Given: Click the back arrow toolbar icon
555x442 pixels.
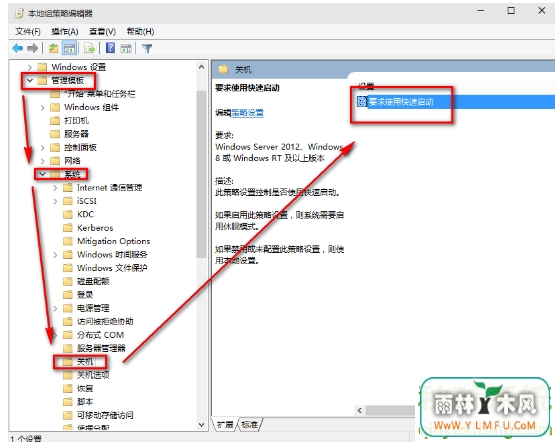Looking at the screenshot, I should [x=17, y=48].
